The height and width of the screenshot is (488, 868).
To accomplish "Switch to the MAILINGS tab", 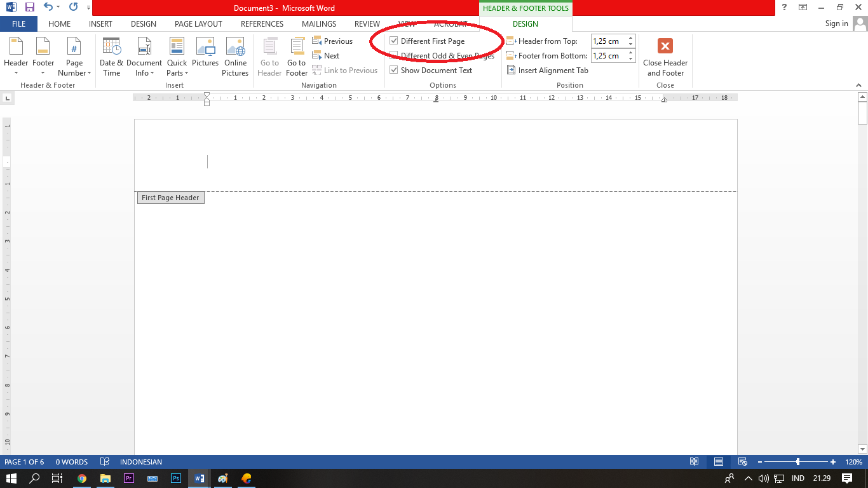I will (319, 24).
